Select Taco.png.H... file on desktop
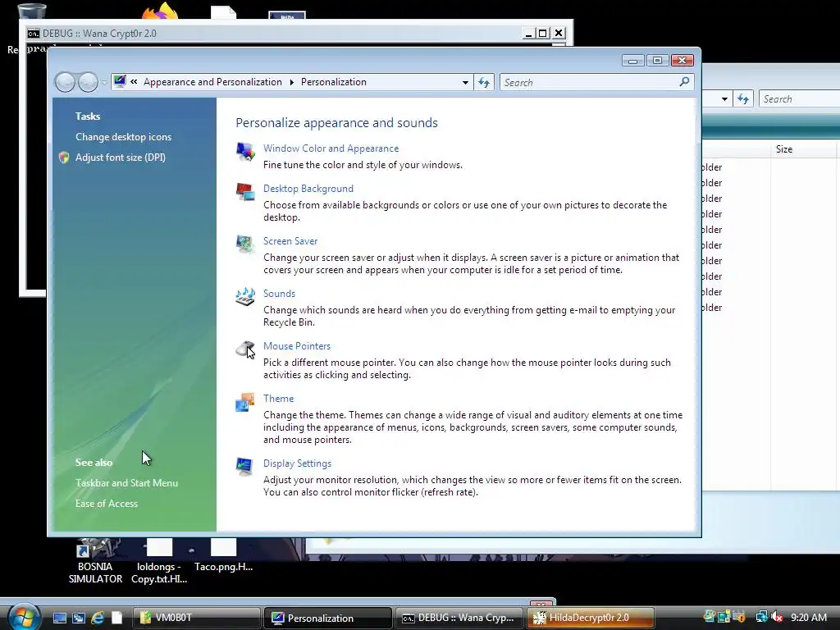 (223, 555)
